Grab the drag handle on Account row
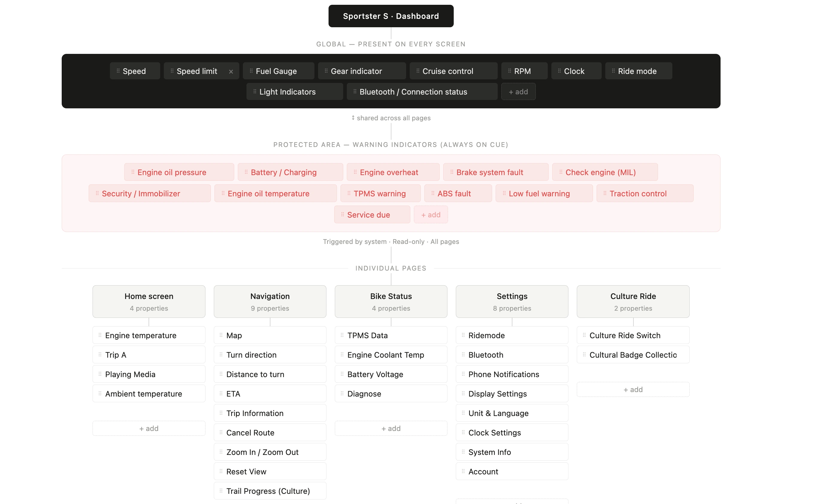Viewport: 817px width, 504px height. 463,471
